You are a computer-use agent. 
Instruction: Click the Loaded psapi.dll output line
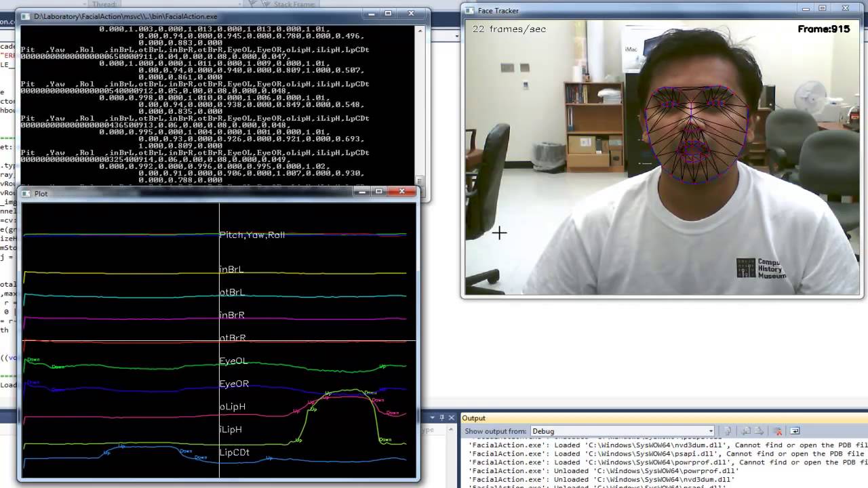point(668,453)
